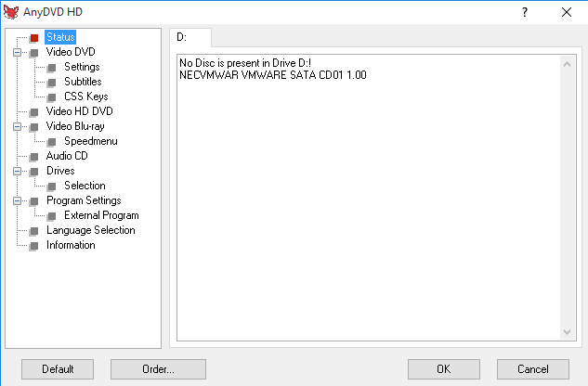Click the gray icon next to Video Blu-ray
588x386 pixels.
34,127
